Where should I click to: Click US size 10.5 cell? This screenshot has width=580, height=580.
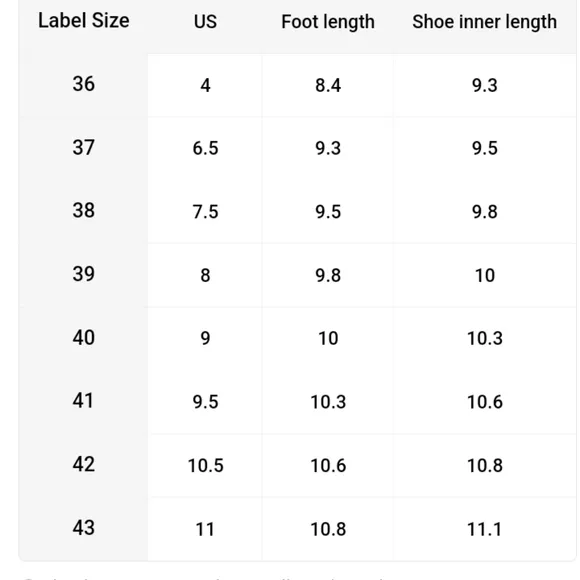tap(205, 466)
